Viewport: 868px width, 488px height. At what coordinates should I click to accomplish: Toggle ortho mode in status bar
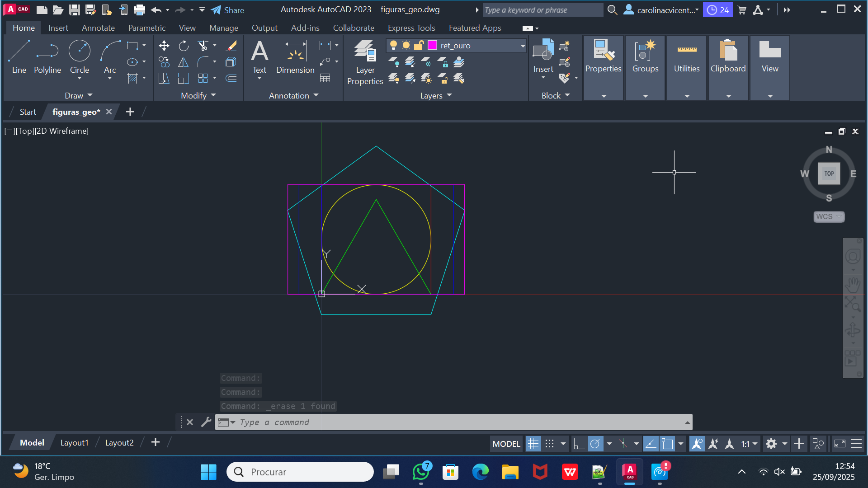579,444
